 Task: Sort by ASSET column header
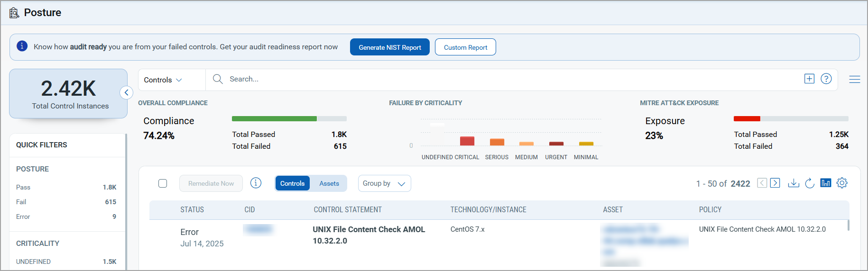[x=613, y=209]
